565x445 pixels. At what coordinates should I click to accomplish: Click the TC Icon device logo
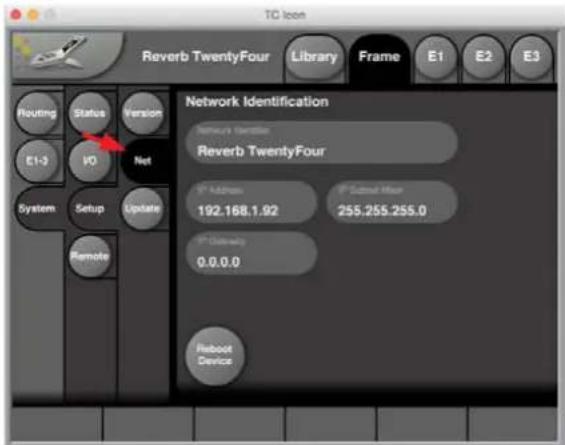point(67,54)
